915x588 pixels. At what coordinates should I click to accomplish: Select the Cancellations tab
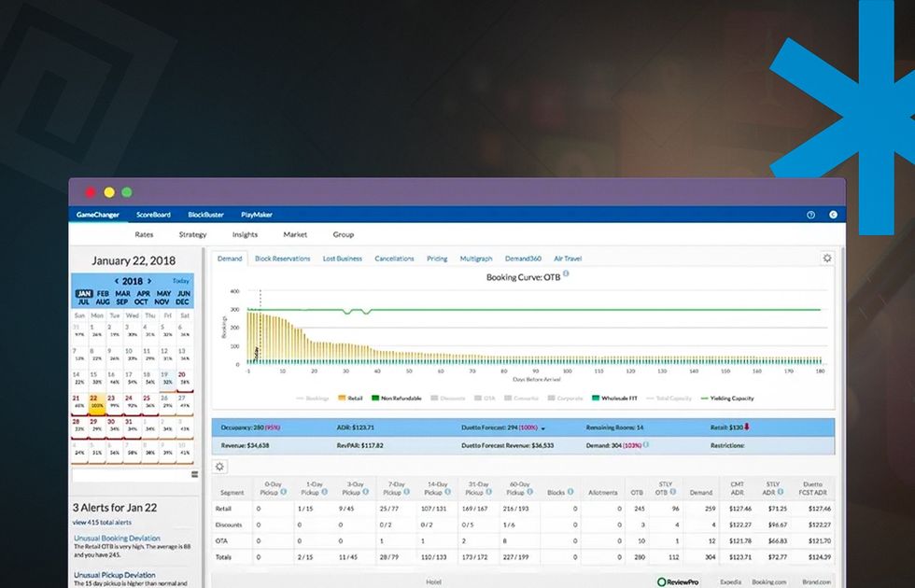(x=394, y=259)
